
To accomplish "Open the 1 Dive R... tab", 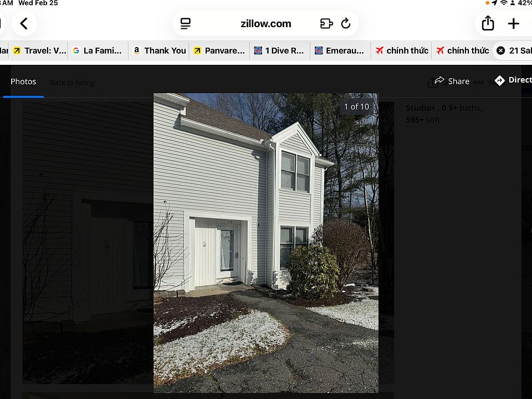I will pos(279,50).
